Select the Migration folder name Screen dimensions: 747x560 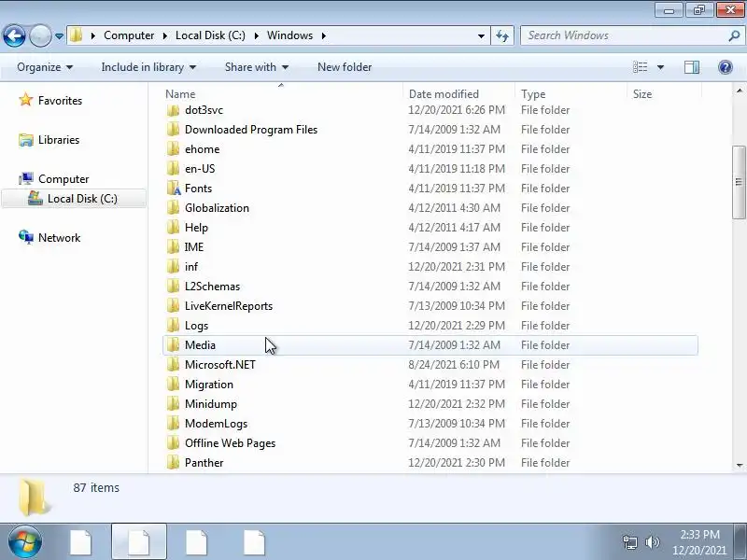click(209, 385)
